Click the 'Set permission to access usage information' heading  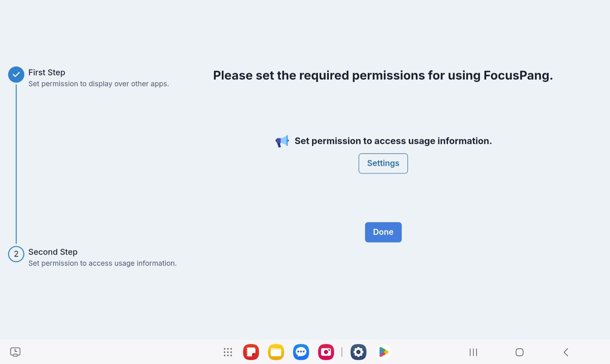(x=393, y=141)
